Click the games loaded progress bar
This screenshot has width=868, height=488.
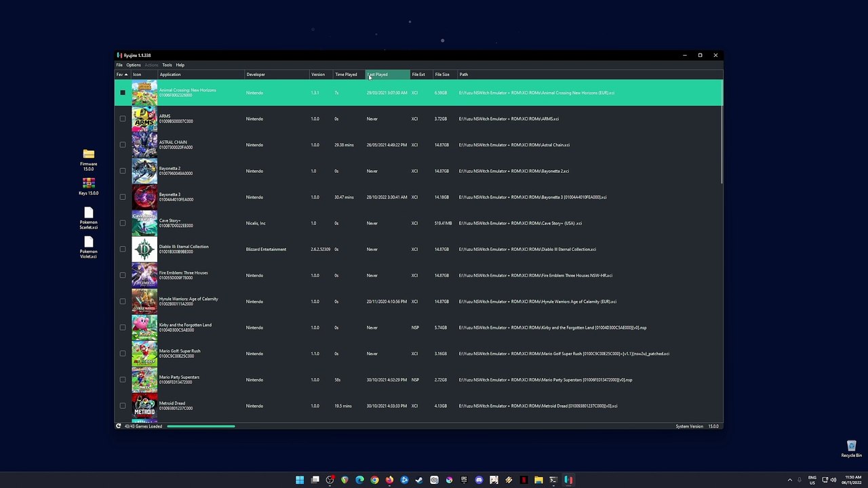(x=201, y=426)
